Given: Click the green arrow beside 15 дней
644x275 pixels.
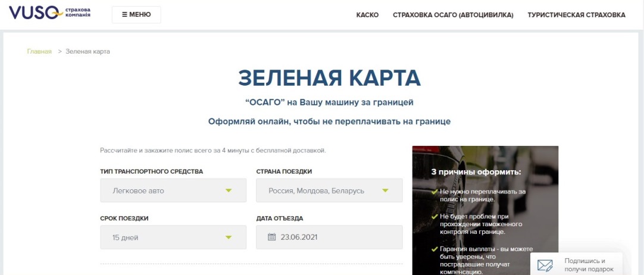Looking at the screenshot, I should click(229, 237).
